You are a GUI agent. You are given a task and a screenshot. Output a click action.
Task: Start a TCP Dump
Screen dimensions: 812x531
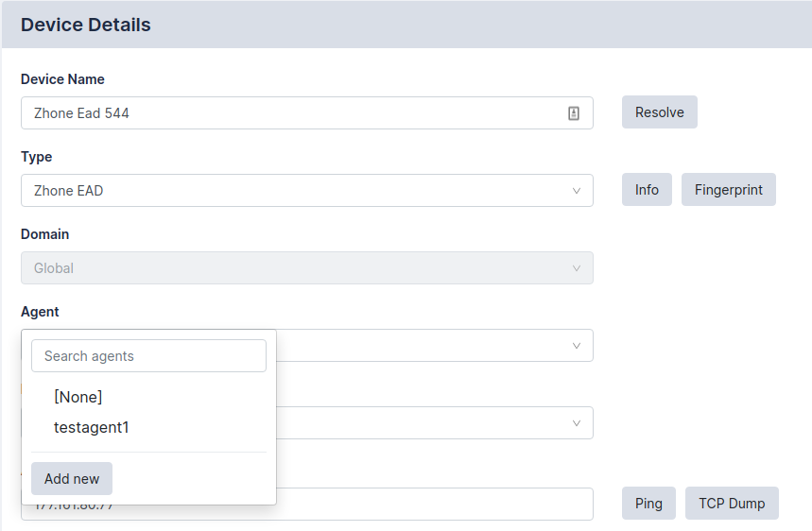tap(732, 504)
